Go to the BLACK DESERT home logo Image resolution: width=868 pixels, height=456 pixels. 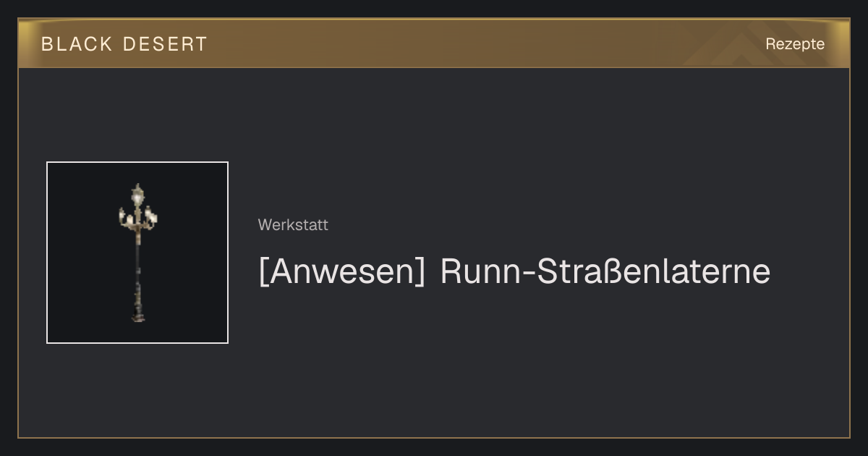pyautogui.click(x=124, y=44)
